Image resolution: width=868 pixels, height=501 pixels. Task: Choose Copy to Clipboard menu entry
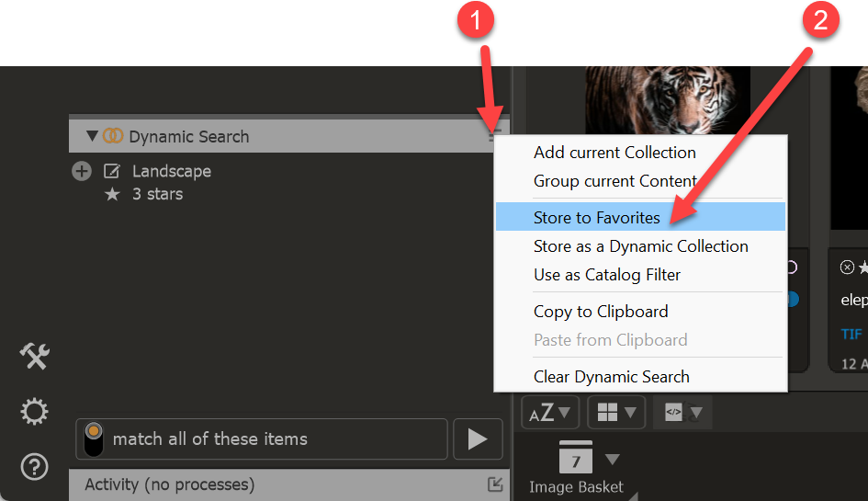coord(640,312)
